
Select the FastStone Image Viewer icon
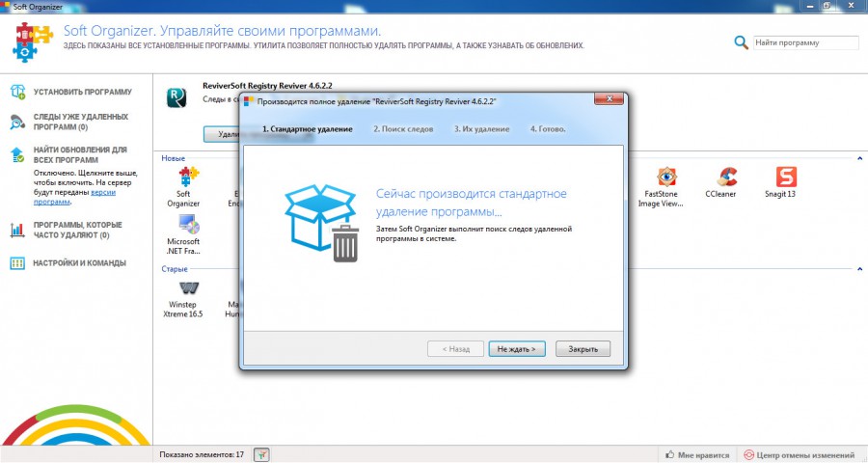(666, 177)
